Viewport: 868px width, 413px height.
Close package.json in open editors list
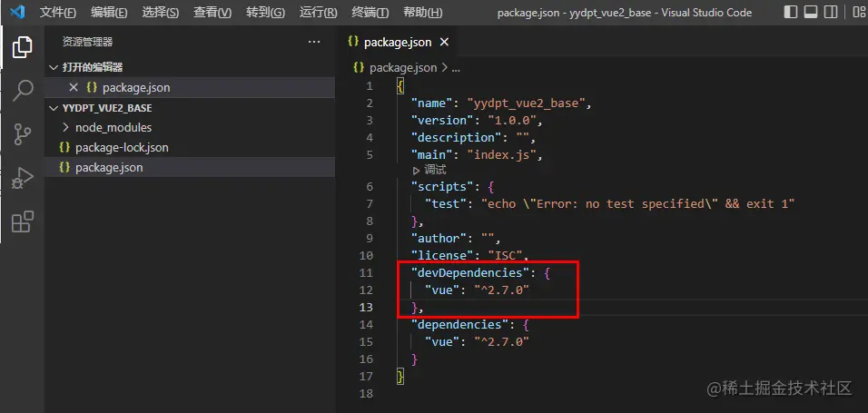click(x=73, y=87)
